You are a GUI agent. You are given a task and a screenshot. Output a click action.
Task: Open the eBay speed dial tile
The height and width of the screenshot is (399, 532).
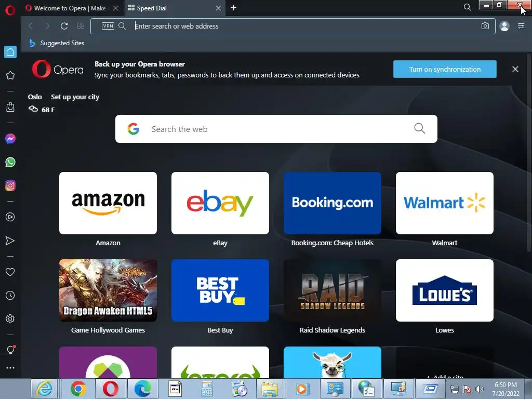220,203
